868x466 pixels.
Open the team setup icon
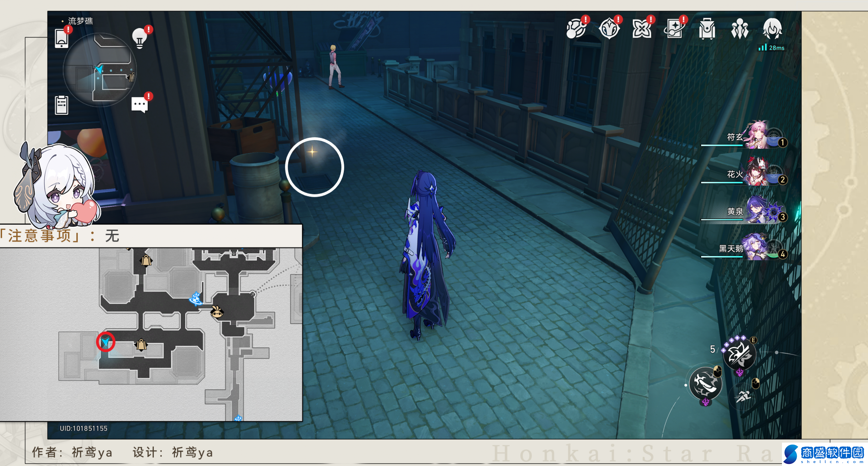tap(740, 29)
